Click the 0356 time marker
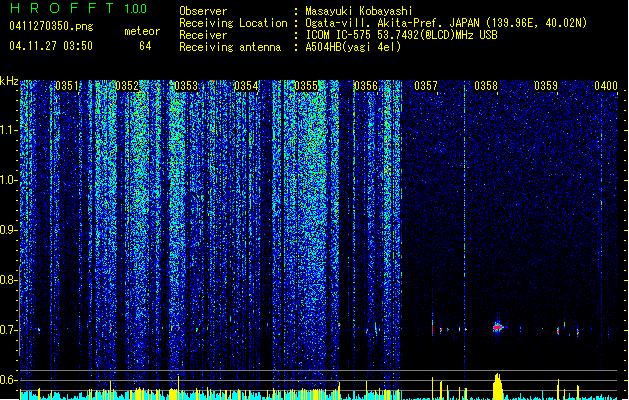629x400 pixels. pos(366,86)
